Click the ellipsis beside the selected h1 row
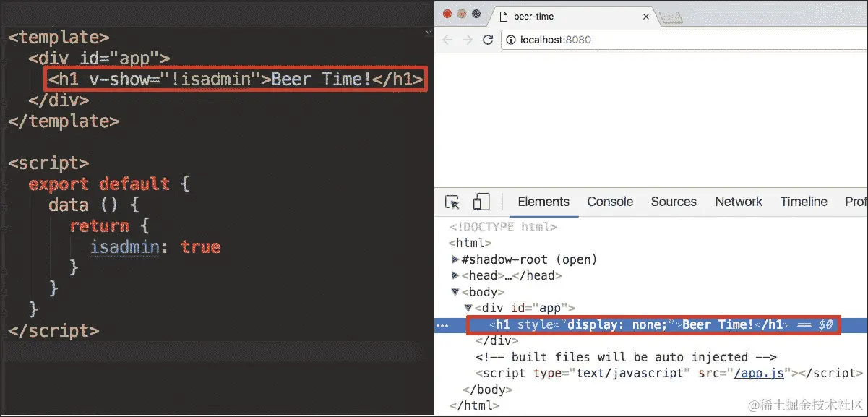 tap(442, 325)
